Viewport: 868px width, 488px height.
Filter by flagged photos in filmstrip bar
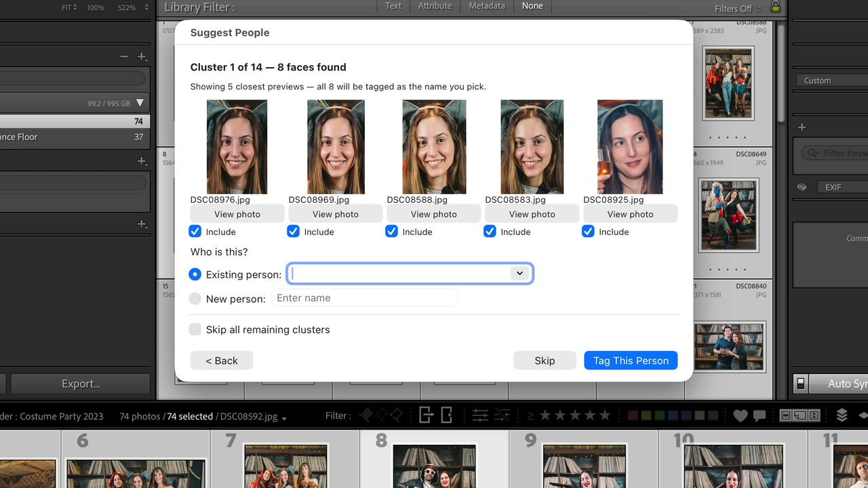point(366,415)
